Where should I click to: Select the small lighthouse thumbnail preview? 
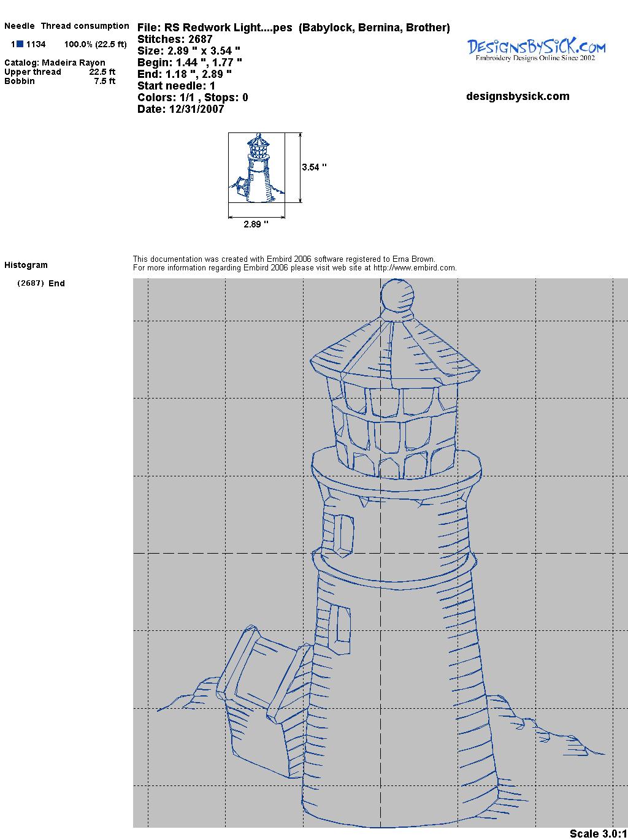pyautogui.click(x=256, y=167)
